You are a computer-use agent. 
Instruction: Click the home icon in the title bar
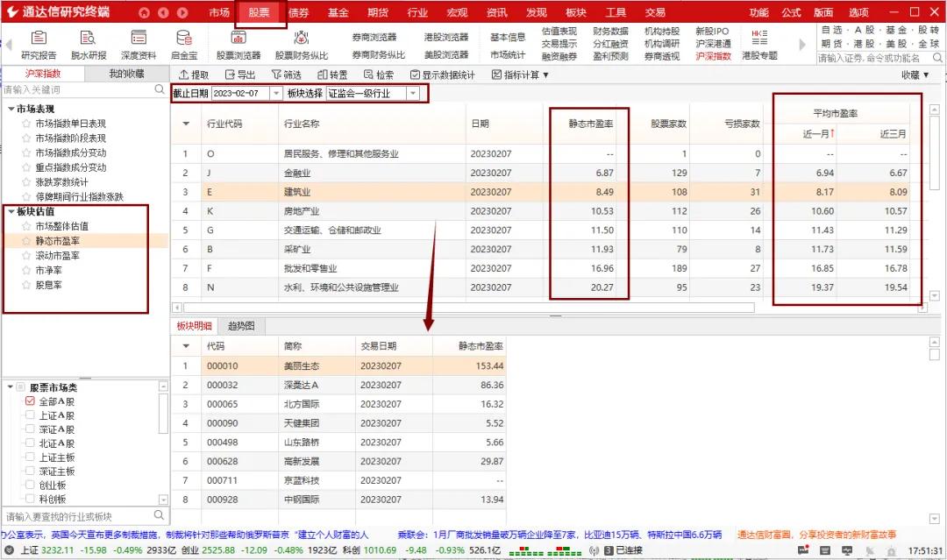point(144,12)
